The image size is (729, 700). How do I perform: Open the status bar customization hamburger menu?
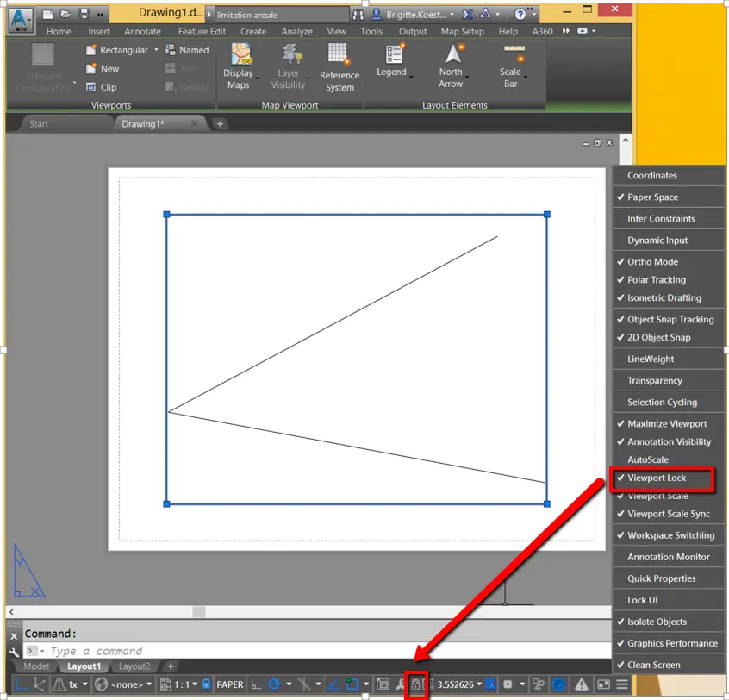pyautogui.click(x=622, y=684)
